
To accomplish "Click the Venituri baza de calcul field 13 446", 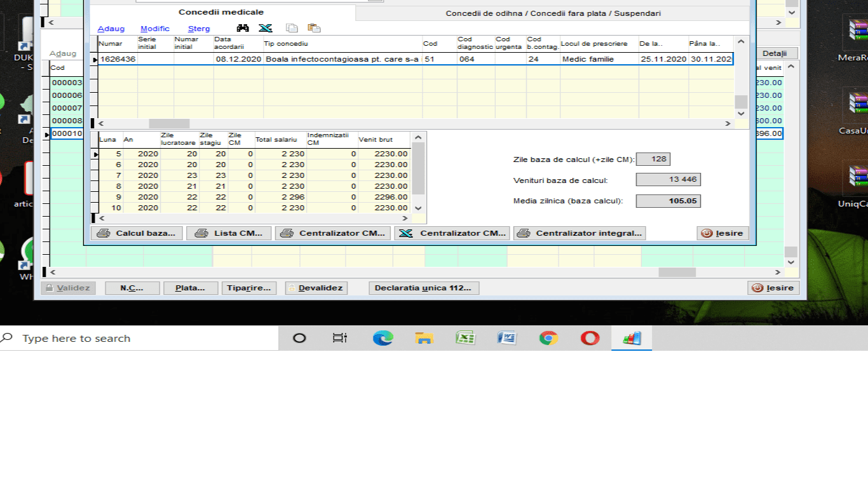I will [668, 179].
